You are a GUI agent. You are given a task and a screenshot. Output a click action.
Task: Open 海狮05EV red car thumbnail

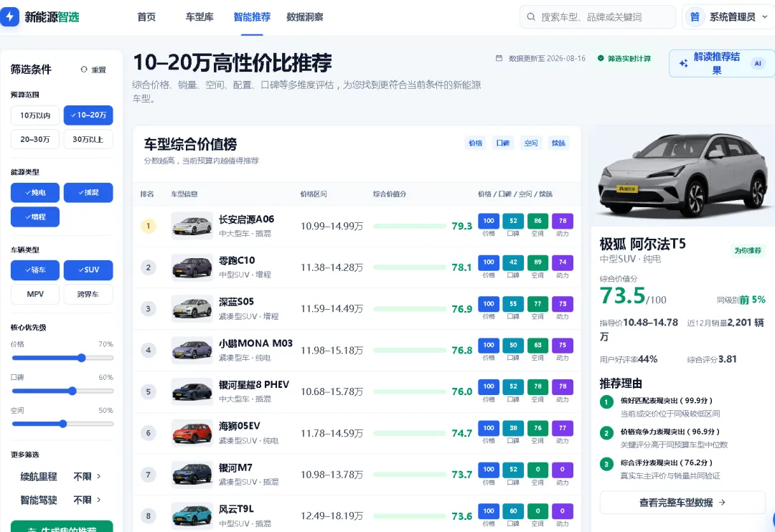point(192,433)
